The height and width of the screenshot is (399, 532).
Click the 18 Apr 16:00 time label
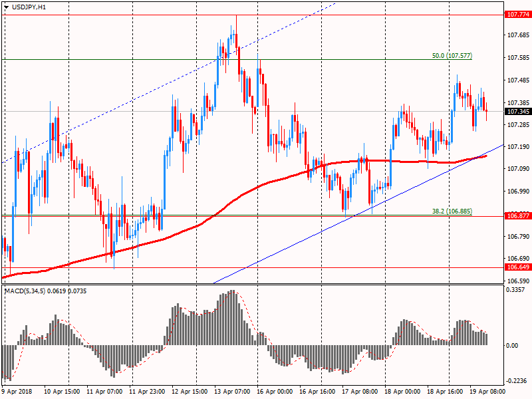tap(445, 391)
